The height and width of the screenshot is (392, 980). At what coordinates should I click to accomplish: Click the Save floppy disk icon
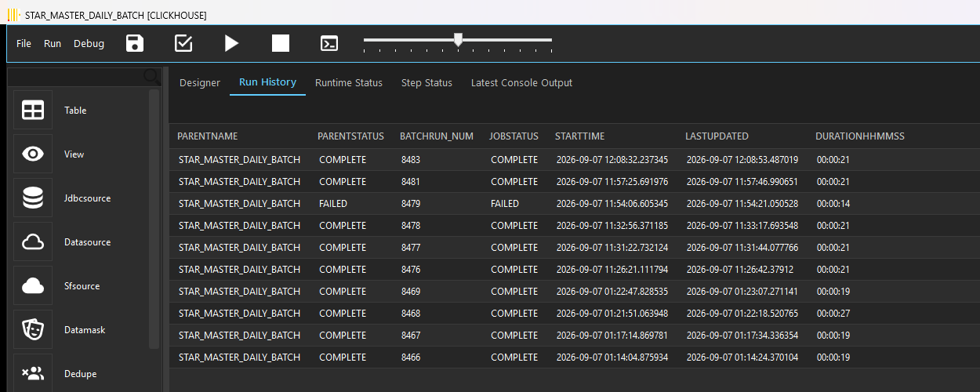135,43
